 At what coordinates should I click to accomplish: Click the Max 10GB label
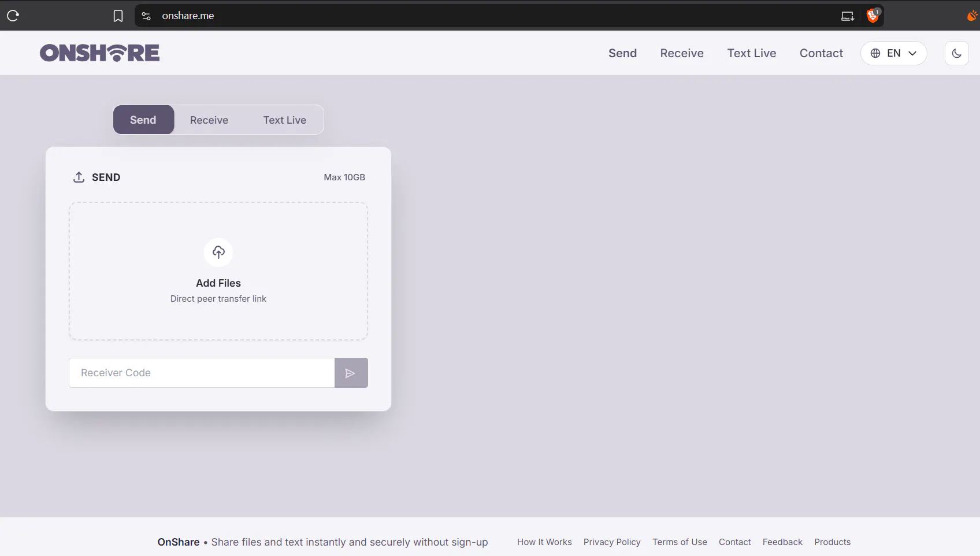tap(344, 177)
